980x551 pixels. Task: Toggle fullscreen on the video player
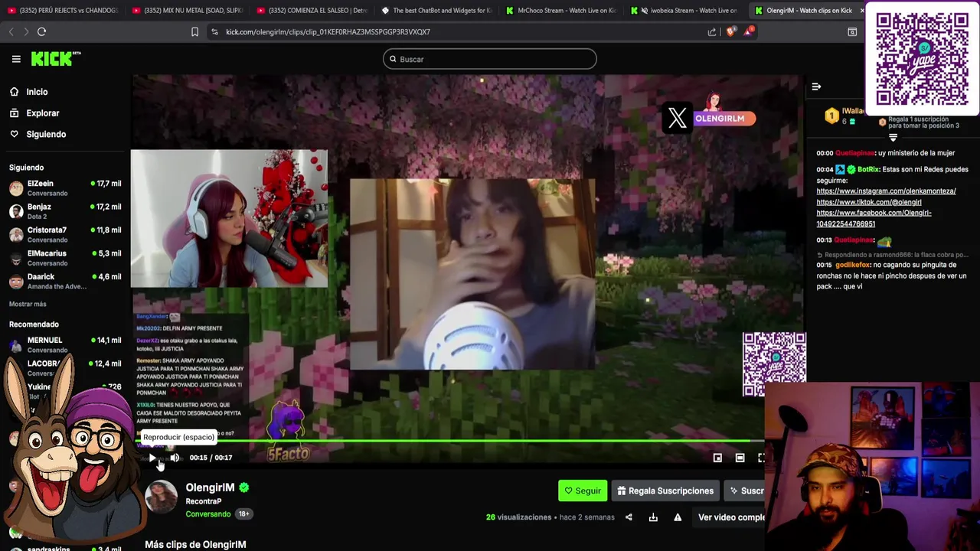[x=761, y=458]
